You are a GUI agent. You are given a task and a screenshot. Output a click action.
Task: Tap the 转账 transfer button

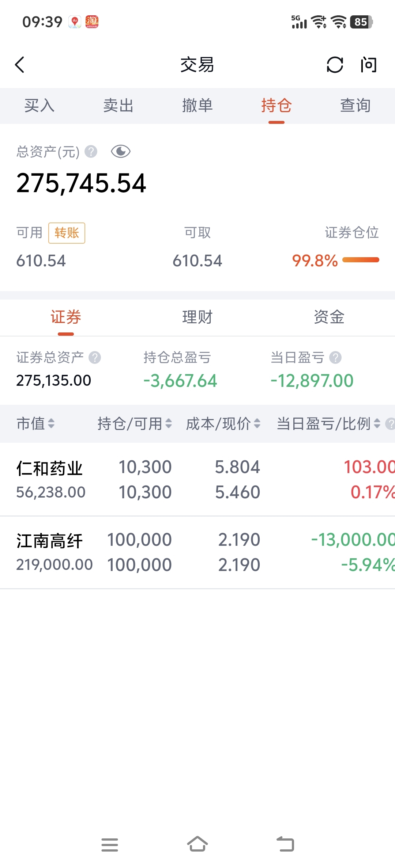coord(67,233)
